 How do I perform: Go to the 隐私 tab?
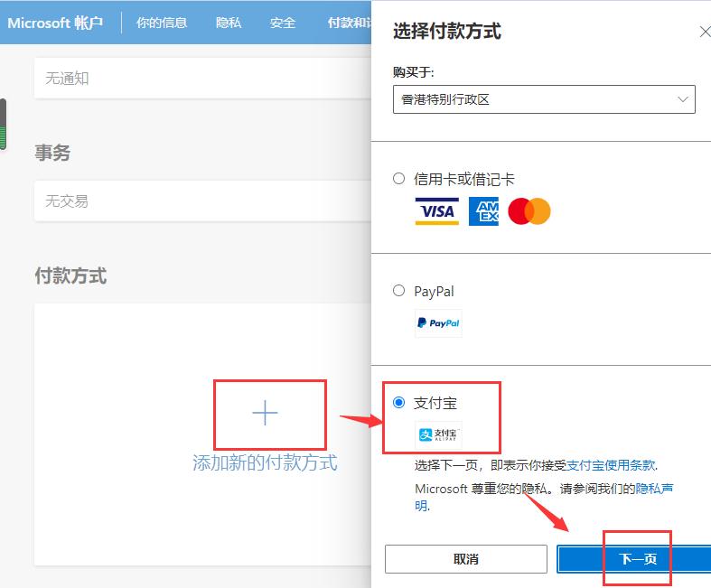(229, 23)
